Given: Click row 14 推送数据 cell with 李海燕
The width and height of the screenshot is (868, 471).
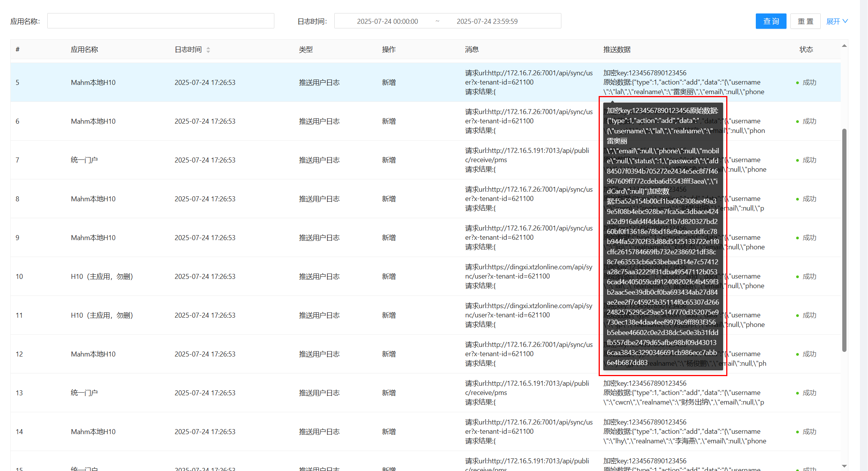Looking at the screenshot, I should click(684, 432).
